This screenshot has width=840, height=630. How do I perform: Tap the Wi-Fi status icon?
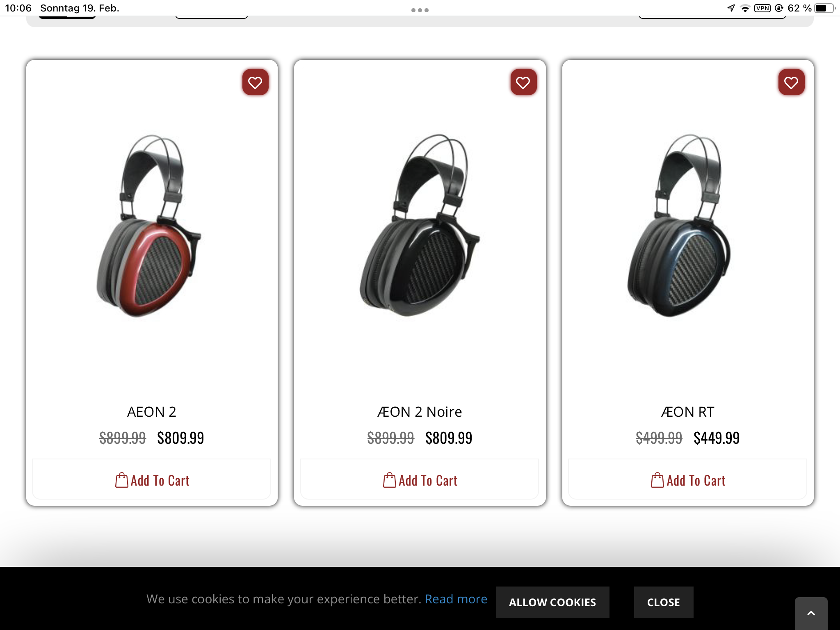(745, 8)
